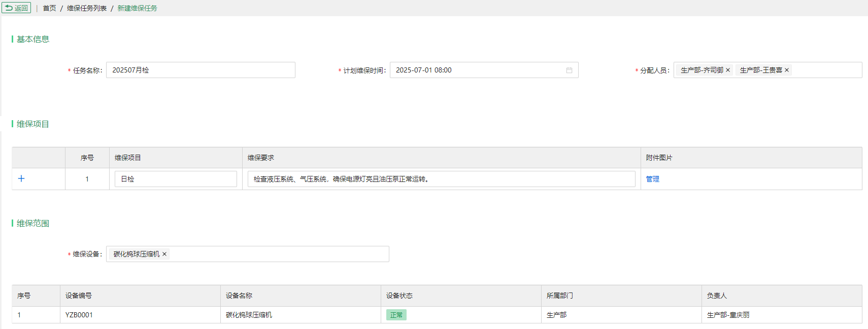
Task: Remove 生产部-齐司御 tag
Action: click(728, 70)
